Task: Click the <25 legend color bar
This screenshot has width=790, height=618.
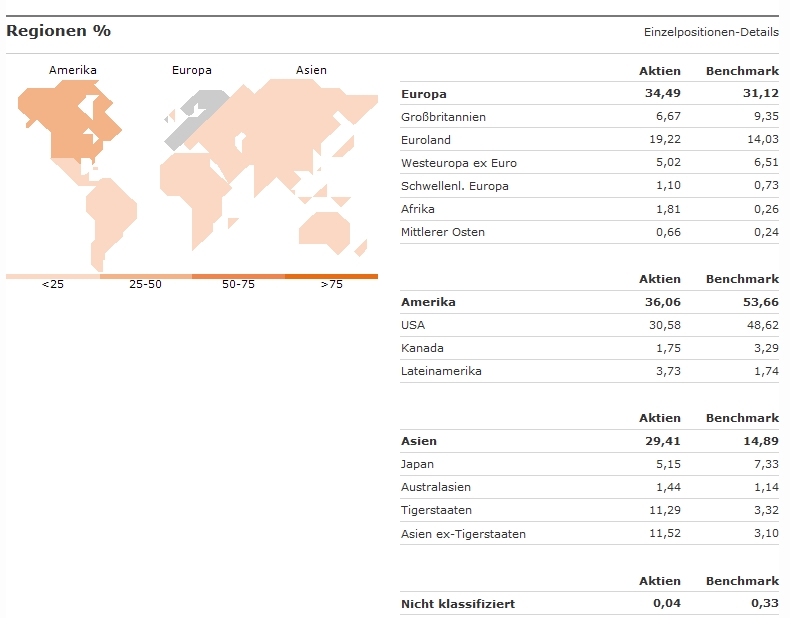Action: click(x=53, y=276)
